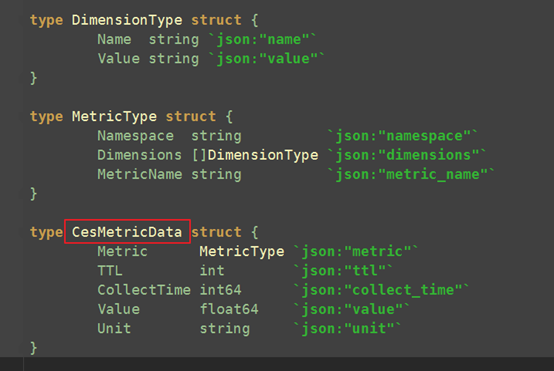
Task: Select json:"value" tag on the float64 line
Action: click(x=351, y=309)
